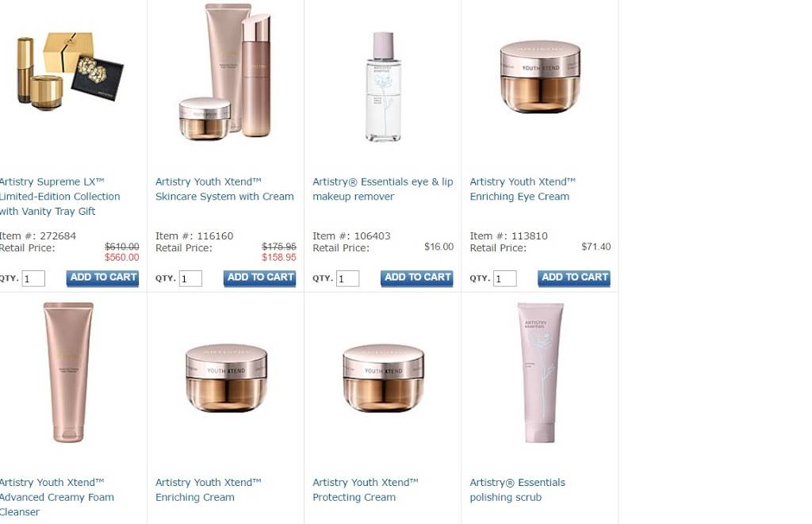Open Artistry Essentials eye & lip remover link
The image size is (812, 524).
coord(383,189)
